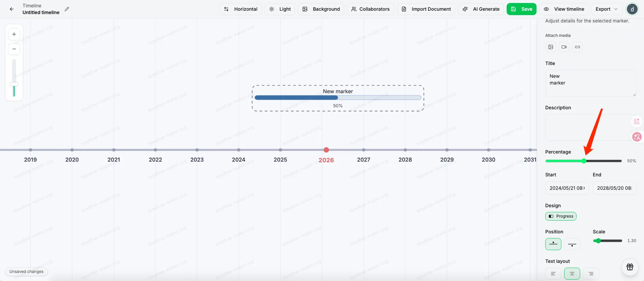Click the Start date field
Viewport: 644px width, 281px height.
[x=567, y=188]
